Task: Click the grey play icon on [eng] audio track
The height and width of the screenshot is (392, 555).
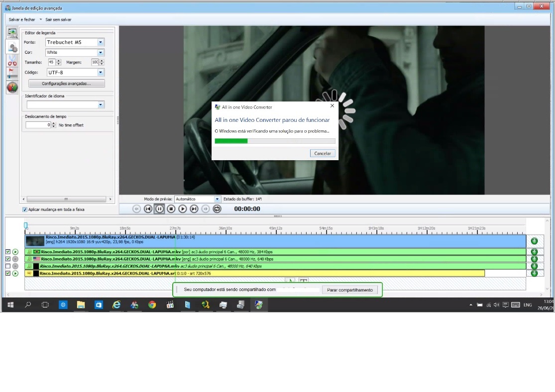Action: (15, 259)
